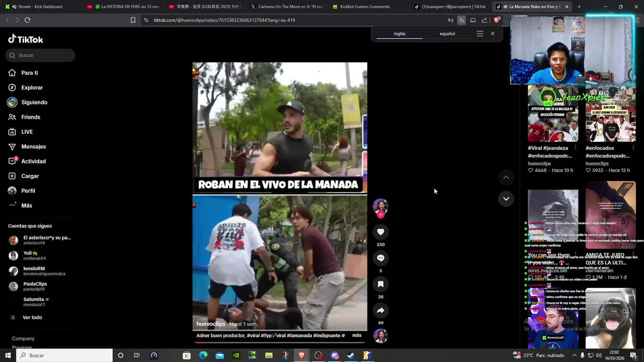Switch to Jeanxpierr TikTok profile tab
The image size is (644, 362).
tap(450, 7)
